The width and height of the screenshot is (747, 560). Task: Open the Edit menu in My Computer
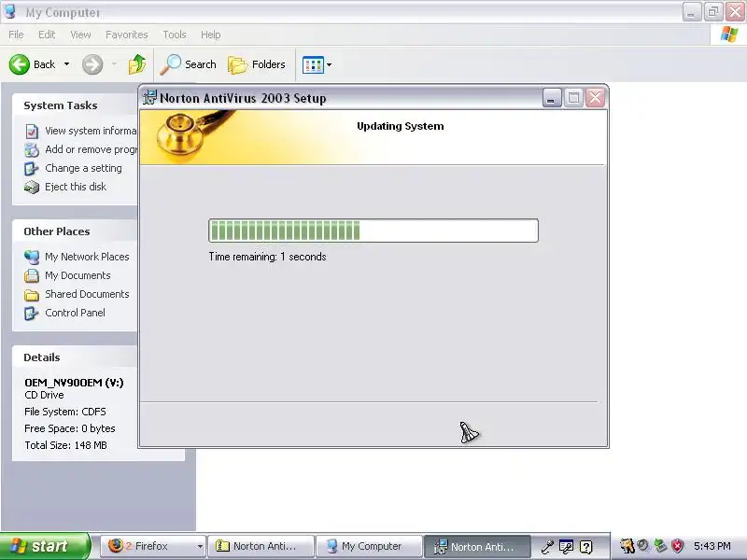click(x=47, y=35)
